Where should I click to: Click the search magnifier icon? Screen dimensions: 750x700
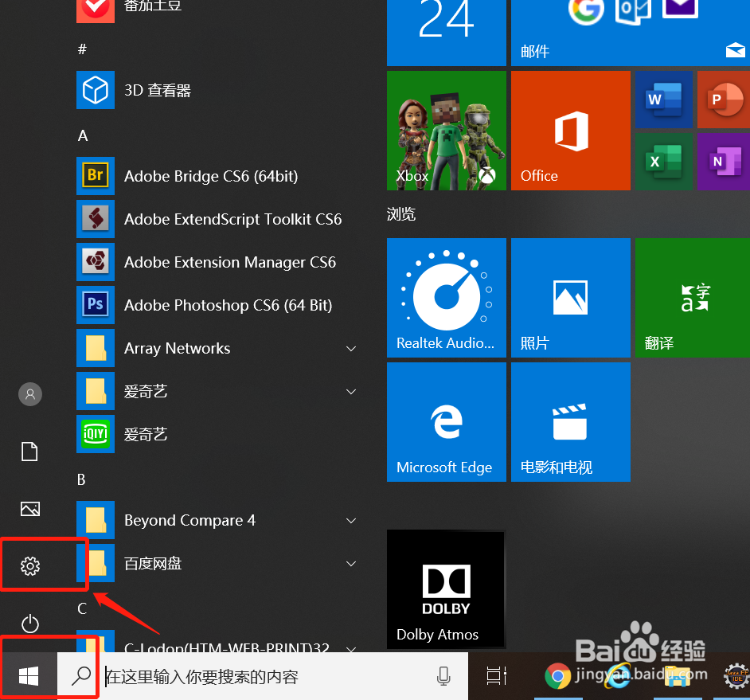pyautogui.click(x=81, y=676)
